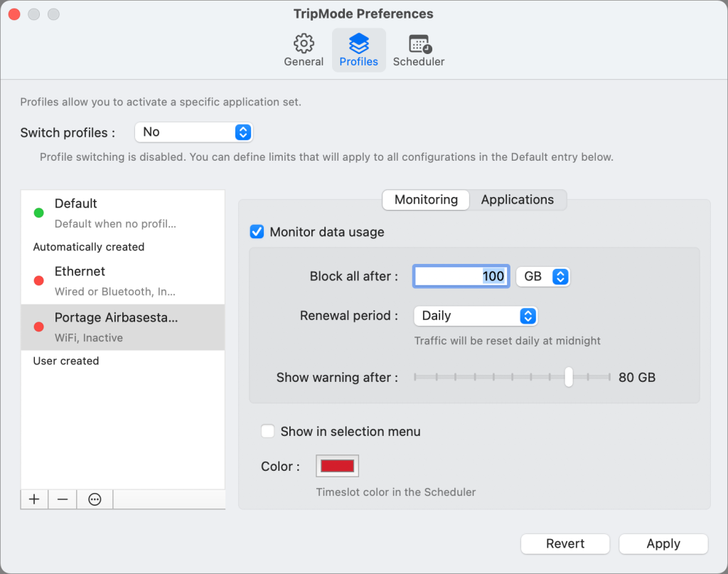Switch to the Applications segment tab

coord(518,200)
